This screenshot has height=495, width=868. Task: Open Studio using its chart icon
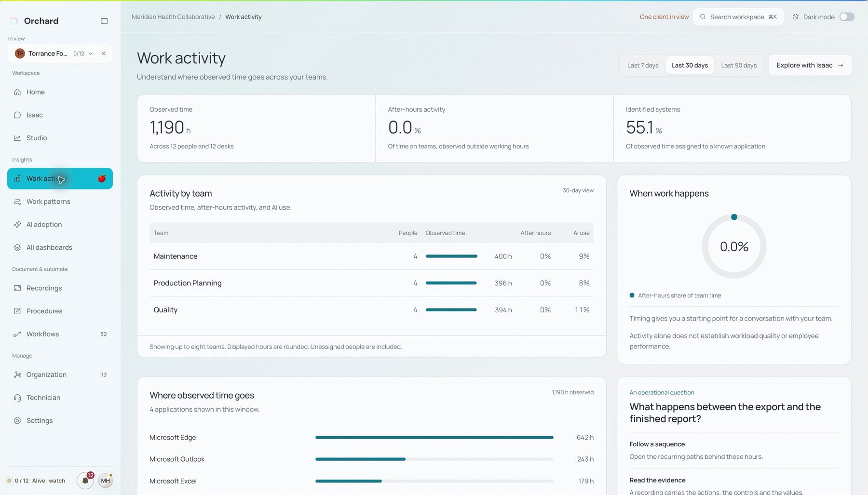[x=17, y=138]
